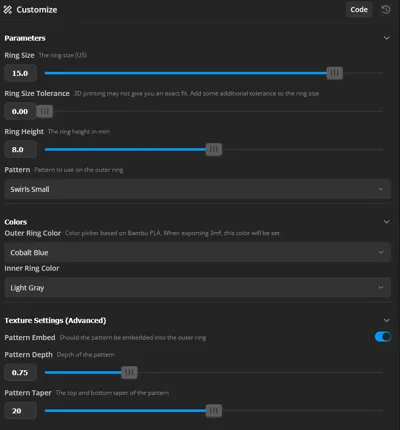Click the Ring Height value field 8.0
This screenshot has height=430, width=400.
click(x=20, y=149)
